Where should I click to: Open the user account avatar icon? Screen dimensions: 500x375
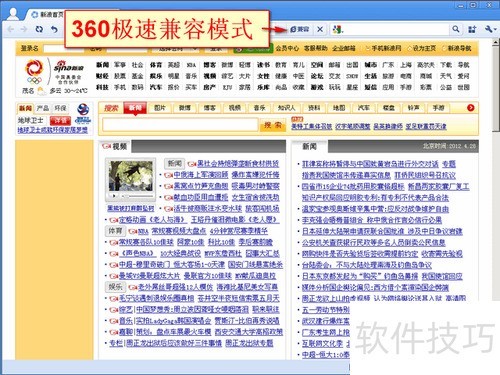pos(13,14)
